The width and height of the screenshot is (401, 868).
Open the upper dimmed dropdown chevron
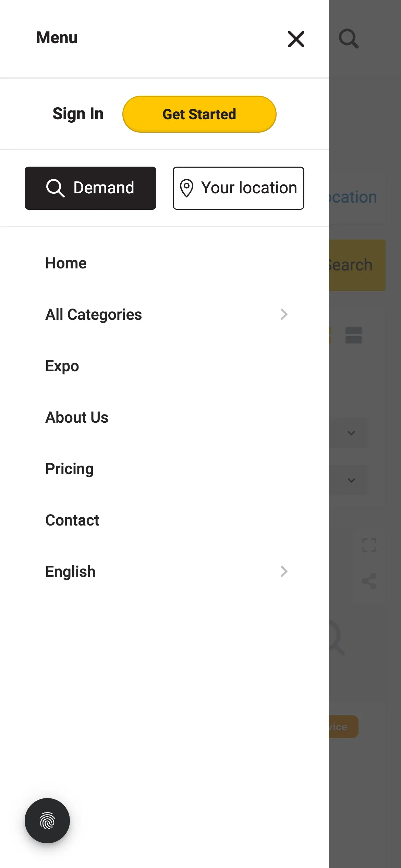coord(351,433)
